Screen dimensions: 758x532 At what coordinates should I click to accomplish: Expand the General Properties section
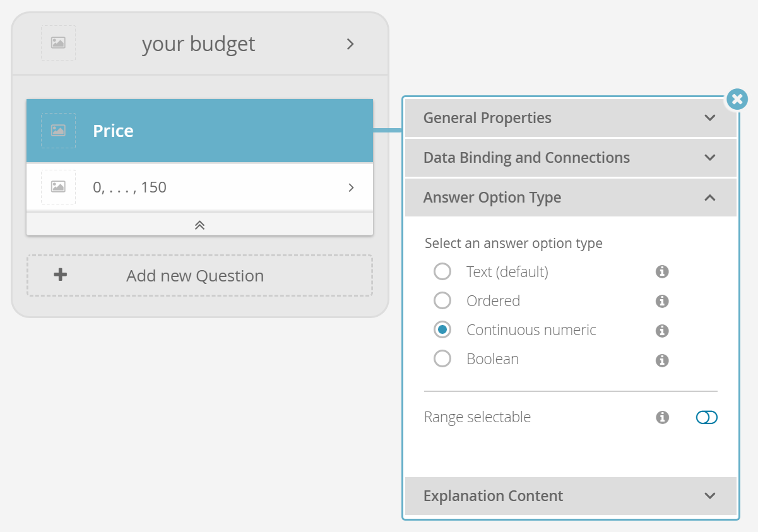coord(571,118)
